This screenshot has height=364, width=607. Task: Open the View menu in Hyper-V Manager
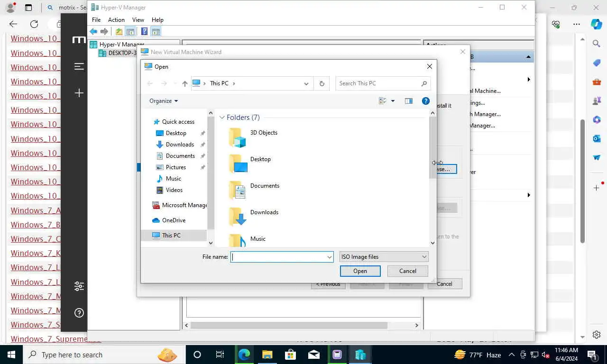[x=138, y=20]
